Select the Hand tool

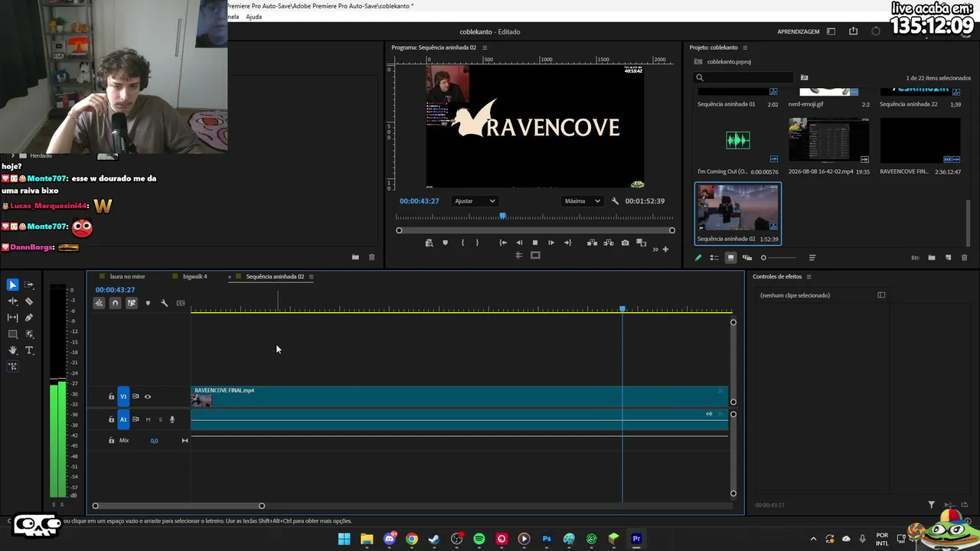point(12,350)
